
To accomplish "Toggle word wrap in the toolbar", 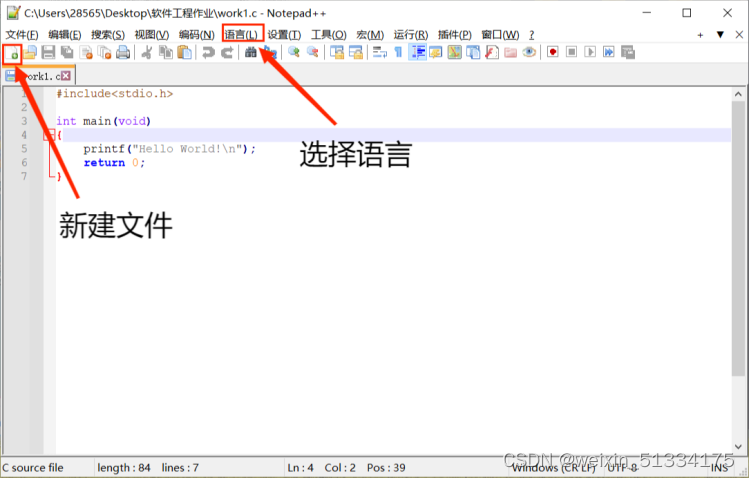I will (x=380, y=52).
